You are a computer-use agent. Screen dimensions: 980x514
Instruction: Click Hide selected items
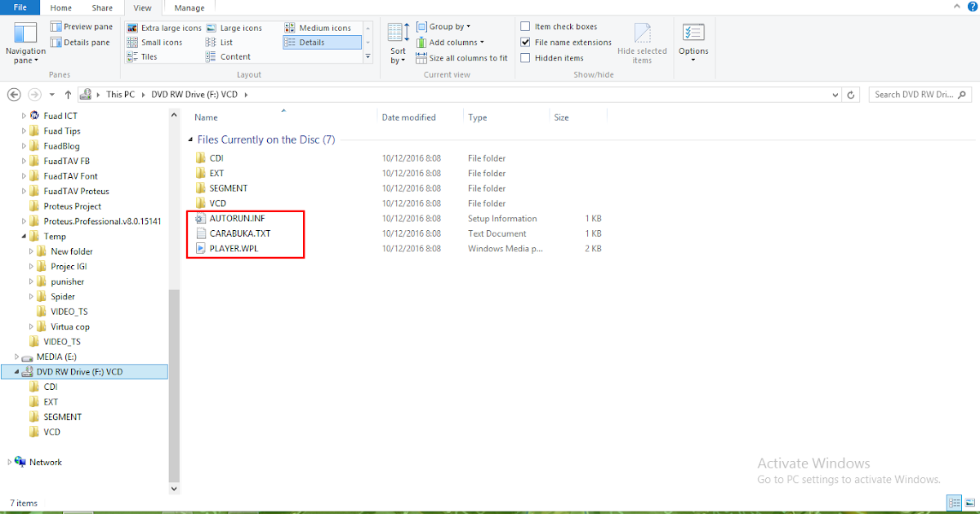[642, 43]
